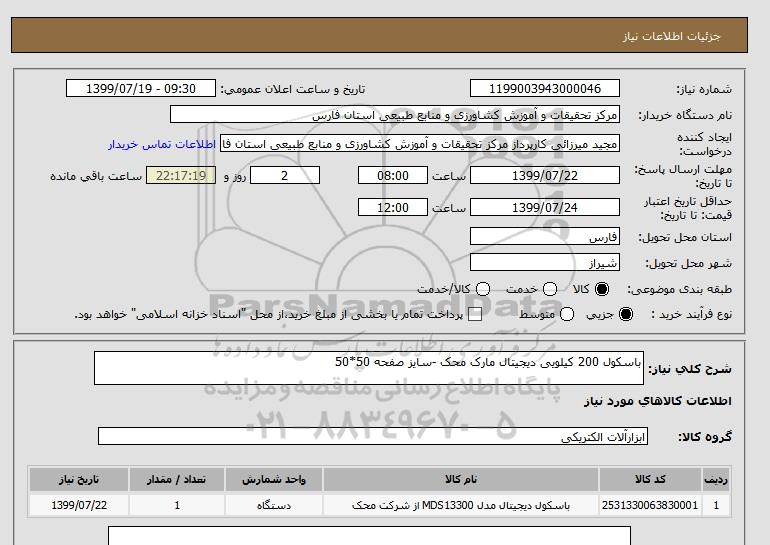Click the unit cell دستگاه
This screenshot has height=545, width=770.
pos(274,505)
